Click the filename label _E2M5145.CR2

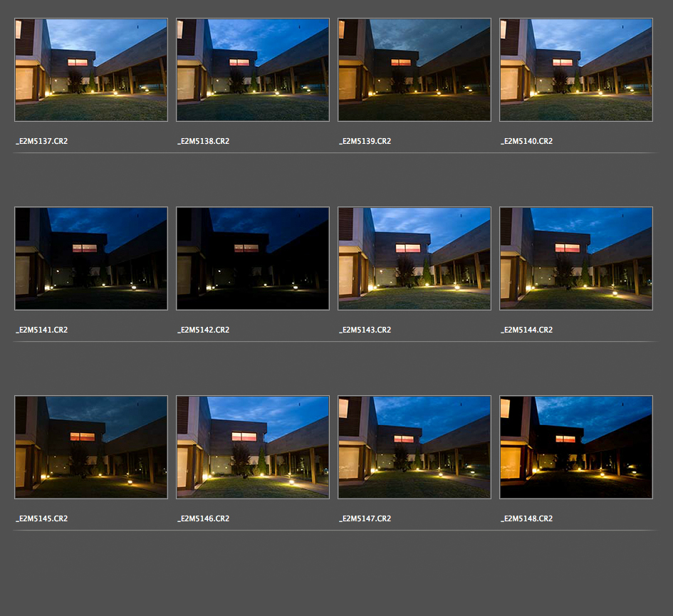tap(41, 519)
